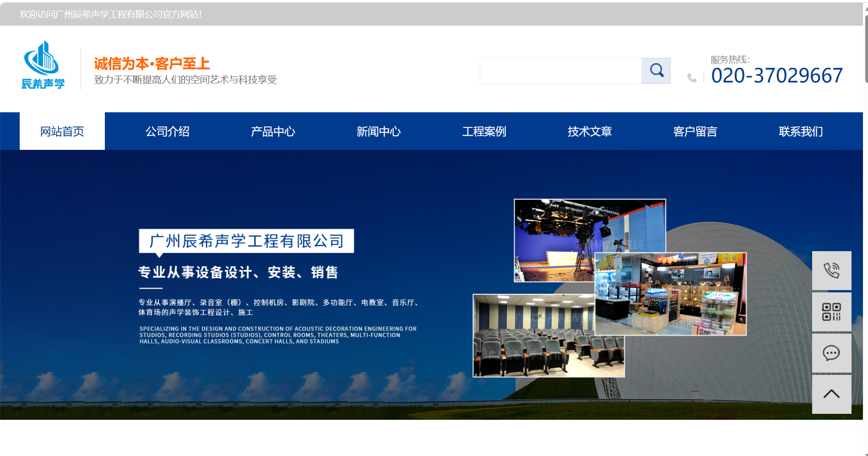868x456 pixels.
Task: Click the 诚信为本·客户至上 slogan
Action: point(152,64)
